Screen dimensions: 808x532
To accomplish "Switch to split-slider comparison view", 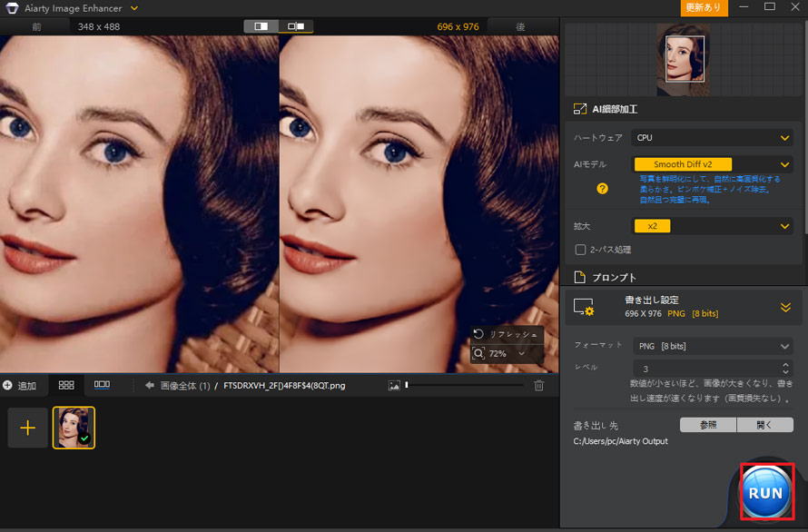I will coord(296,26).
